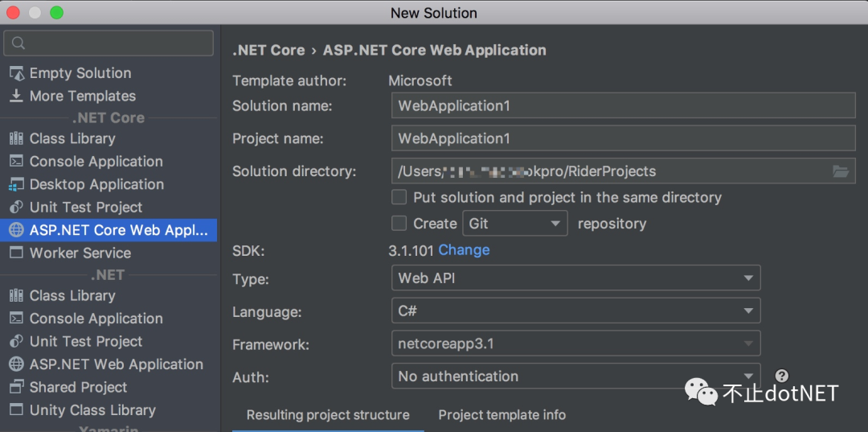
Task: Expand the Type dropdown showing Web API
Action: (x=575, y=278)
